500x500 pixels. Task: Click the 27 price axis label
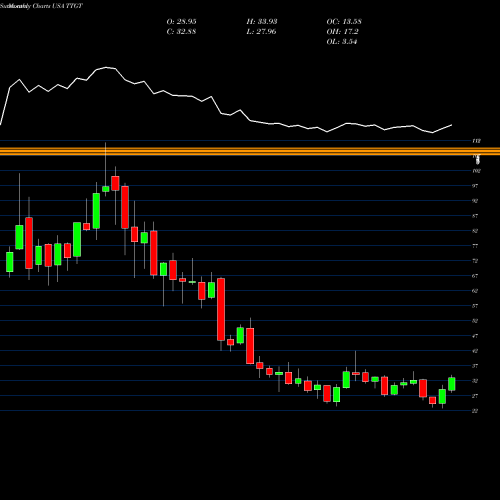pyautogui.click(x=475, y=396)
